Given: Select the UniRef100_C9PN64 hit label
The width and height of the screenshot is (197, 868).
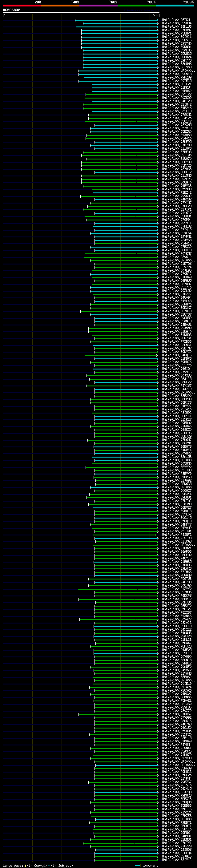Looking at the screenshot, I should coord(176,833).
